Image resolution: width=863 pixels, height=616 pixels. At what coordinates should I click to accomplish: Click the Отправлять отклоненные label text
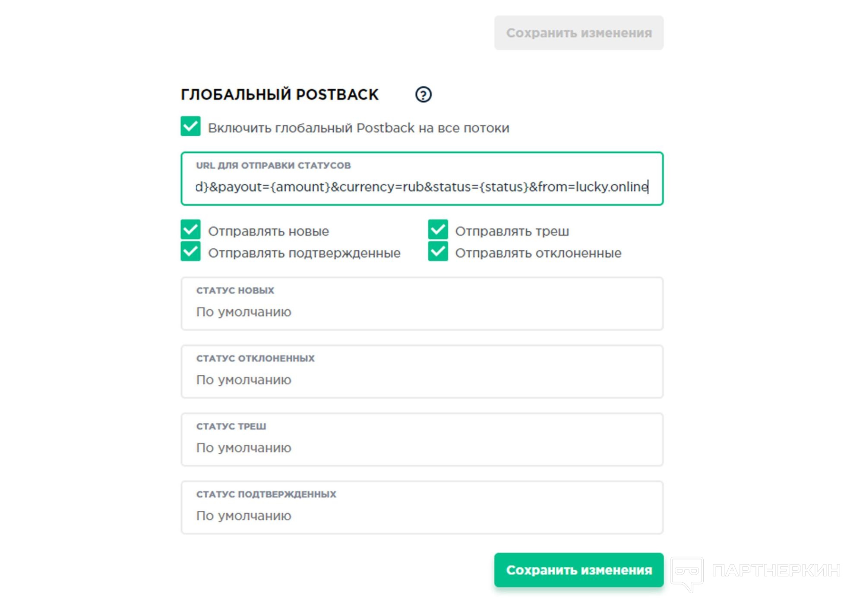(x=538, y=253)
